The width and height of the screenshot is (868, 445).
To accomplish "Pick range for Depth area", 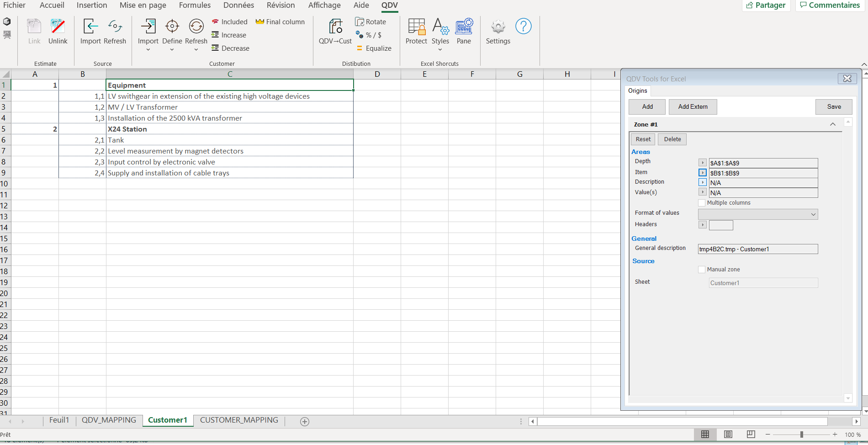I will click(x=703, y=163).
